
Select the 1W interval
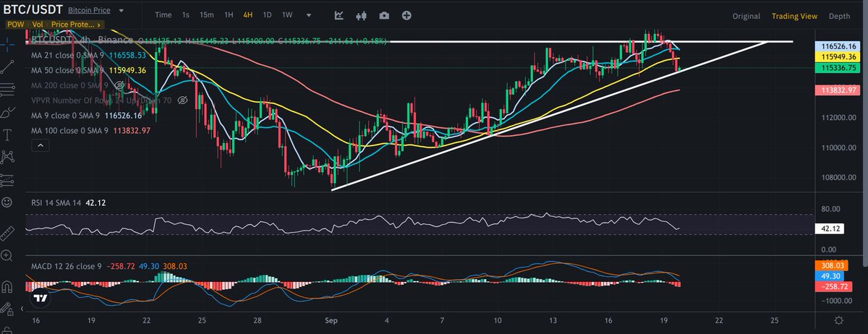[x=287, y=15]
